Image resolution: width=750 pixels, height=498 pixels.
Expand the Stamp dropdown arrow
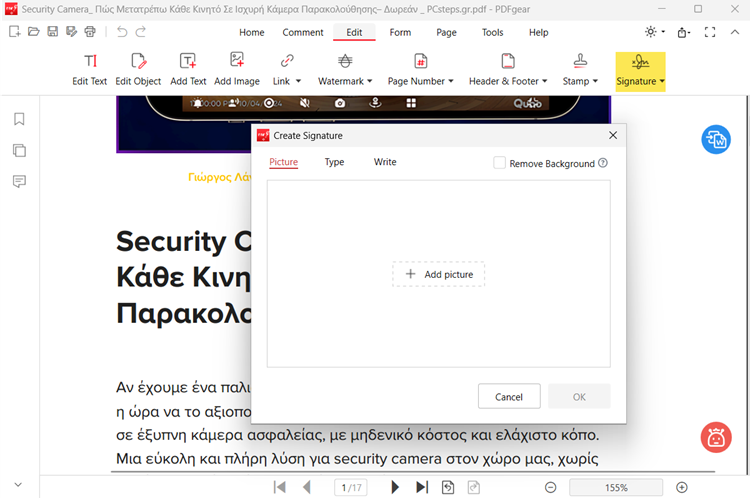[595, 81]
